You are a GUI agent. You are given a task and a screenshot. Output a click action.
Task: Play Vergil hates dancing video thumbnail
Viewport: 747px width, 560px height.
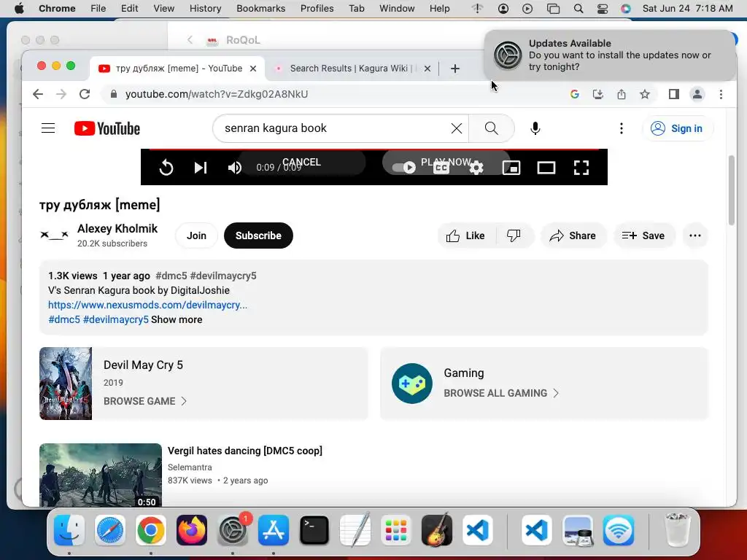coord(101,475)
